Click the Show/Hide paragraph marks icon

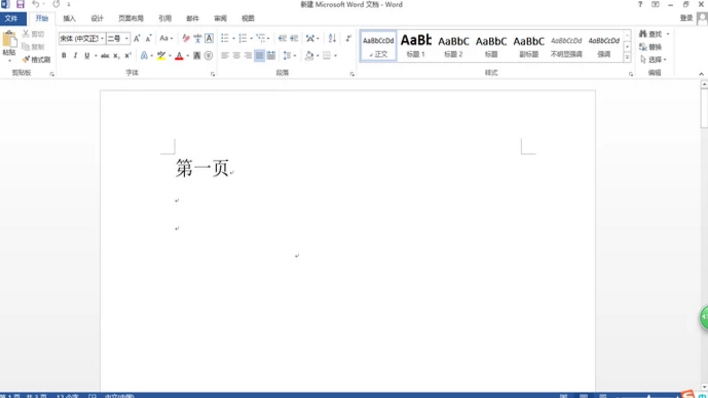click(x=348, y=38)
